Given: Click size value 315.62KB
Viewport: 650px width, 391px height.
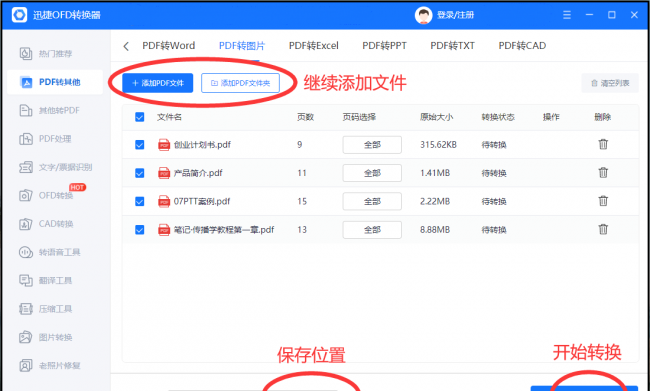Looking at the screenshot, I should [438, 145].
